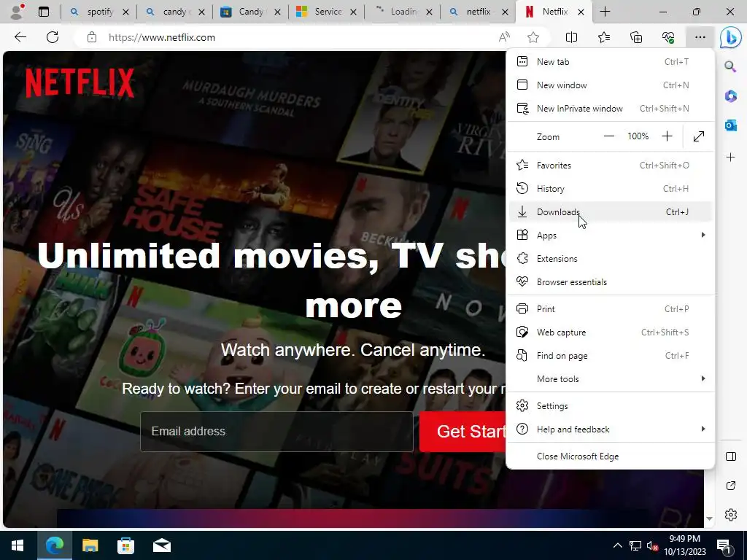The width and height of the screenshot is (747, 560).
Task: Select Find on page
Action: coord(611,356)
